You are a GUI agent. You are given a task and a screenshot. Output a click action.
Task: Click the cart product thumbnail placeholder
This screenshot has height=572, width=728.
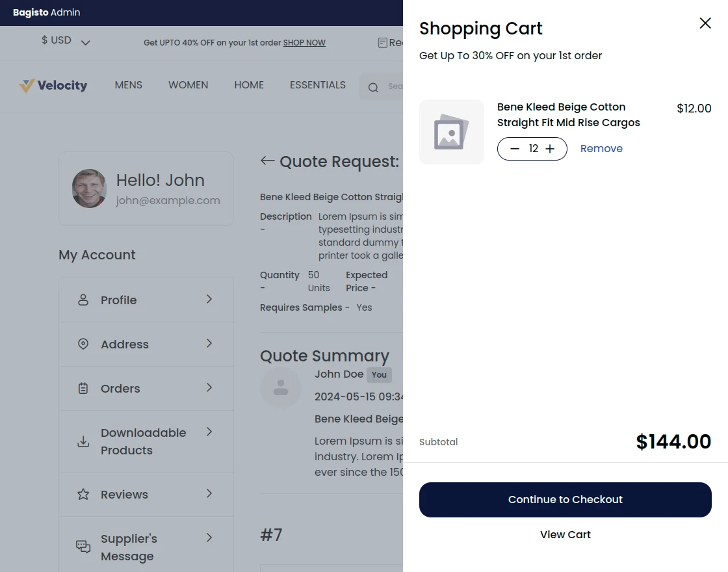pos(452,132)
